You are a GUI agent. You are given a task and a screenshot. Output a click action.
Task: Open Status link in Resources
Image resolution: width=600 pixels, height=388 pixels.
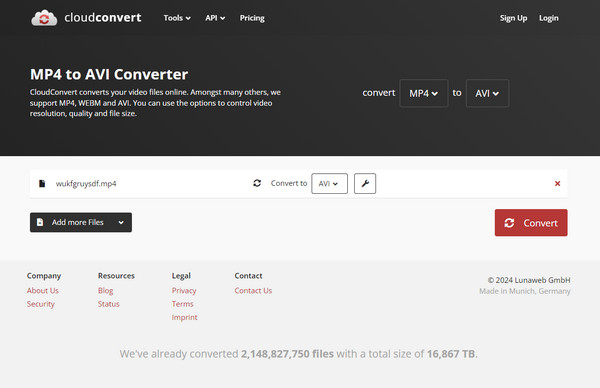109,304
